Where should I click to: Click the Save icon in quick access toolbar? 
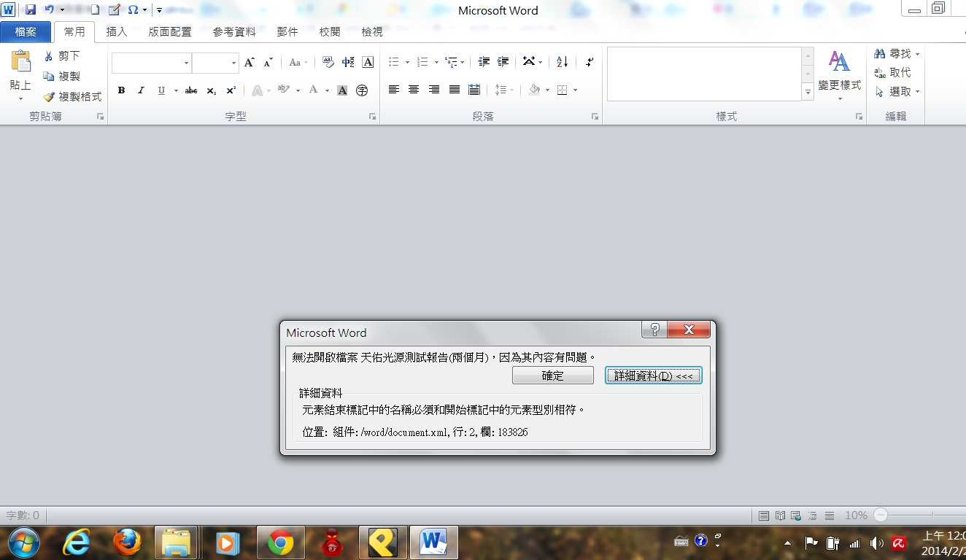coord(31,9)
